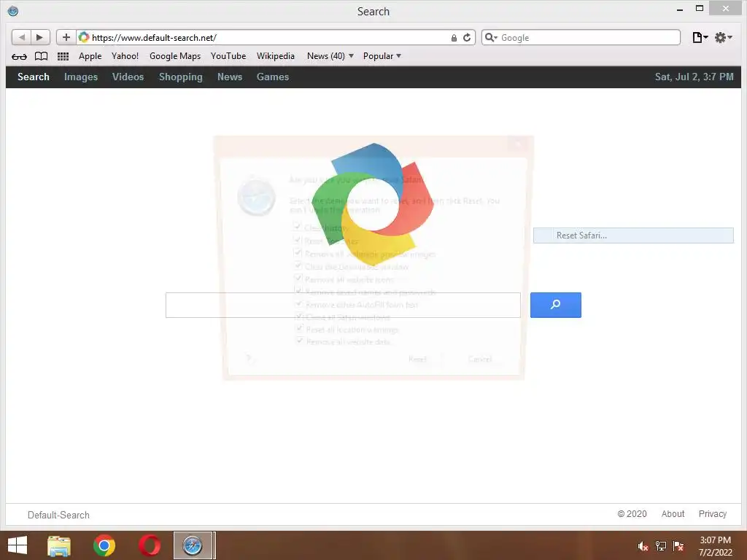This screenshot has height=560, width=747.
Task: Click the Action Center flag icon
Action: (678, 546)
